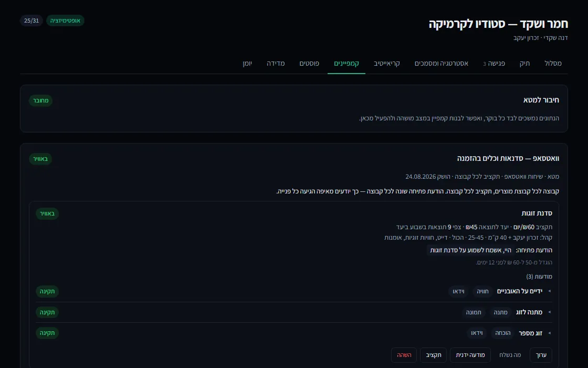Switch to the קריאייטיב tab
This screenshot has width=588, height=368.
coord(386,64)
